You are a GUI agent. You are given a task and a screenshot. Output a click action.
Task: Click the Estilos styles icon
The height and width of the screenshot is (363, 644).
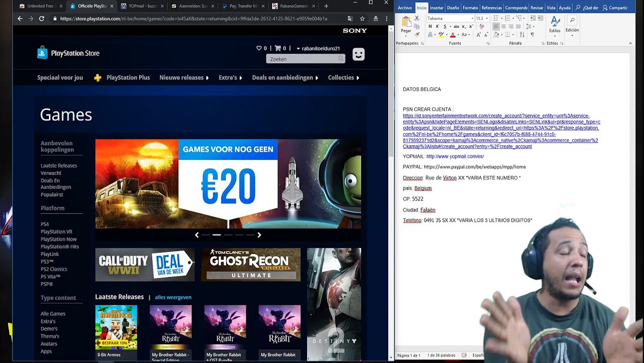(x=555, y=21)
